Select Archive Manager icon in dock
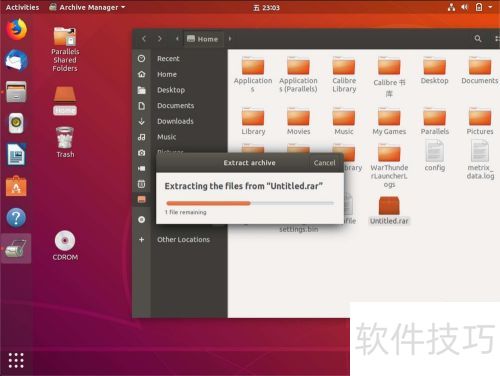Image resolution: width=500 pixels, height=376 pixels. coord(16,249)
